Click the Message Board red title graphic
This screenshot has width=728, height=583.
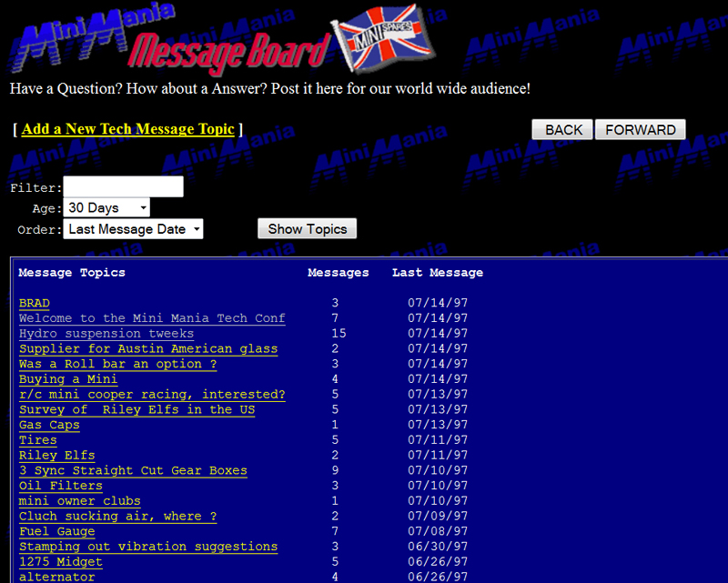click(228, 52)
